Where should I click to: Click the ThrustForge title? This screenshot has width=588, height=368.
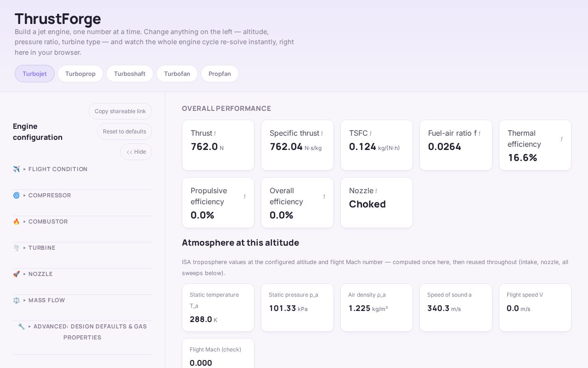pyautogui.click(x=58, y=19)
